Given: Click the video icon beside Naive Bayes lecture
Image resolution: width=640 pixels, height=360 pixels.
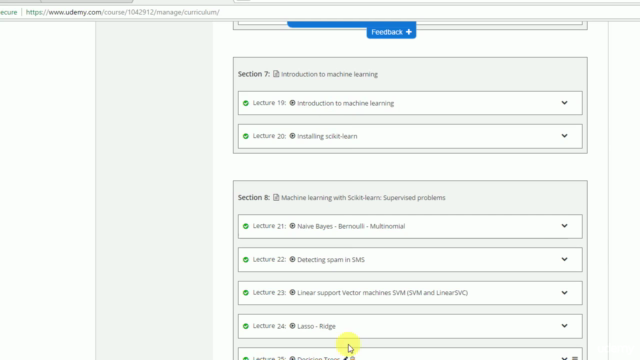Looking at the screenshot, I should point(292,226).
